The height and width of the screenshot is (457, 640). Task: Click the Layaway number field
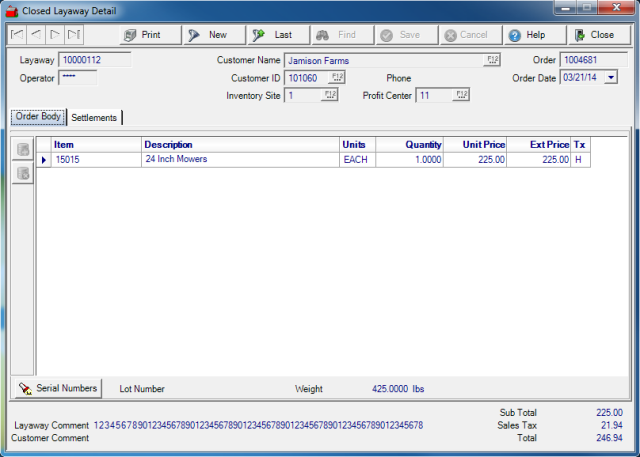pos(94,60)
